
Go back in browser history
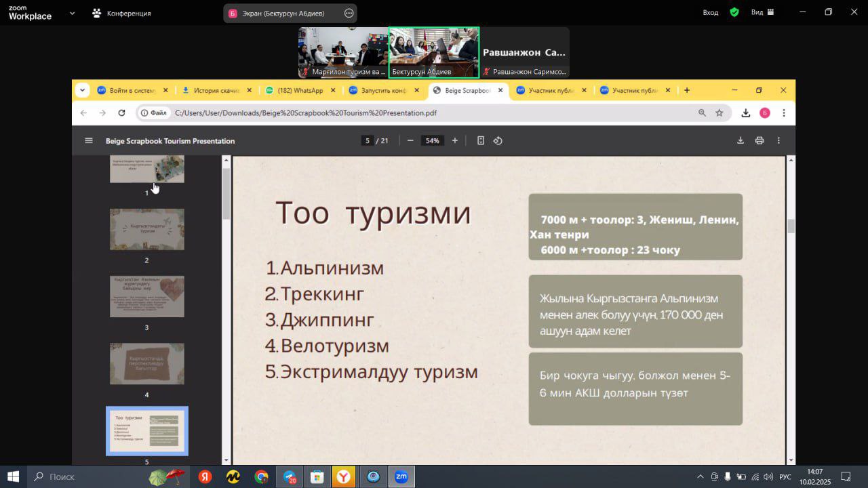click(x=83, y=113)
